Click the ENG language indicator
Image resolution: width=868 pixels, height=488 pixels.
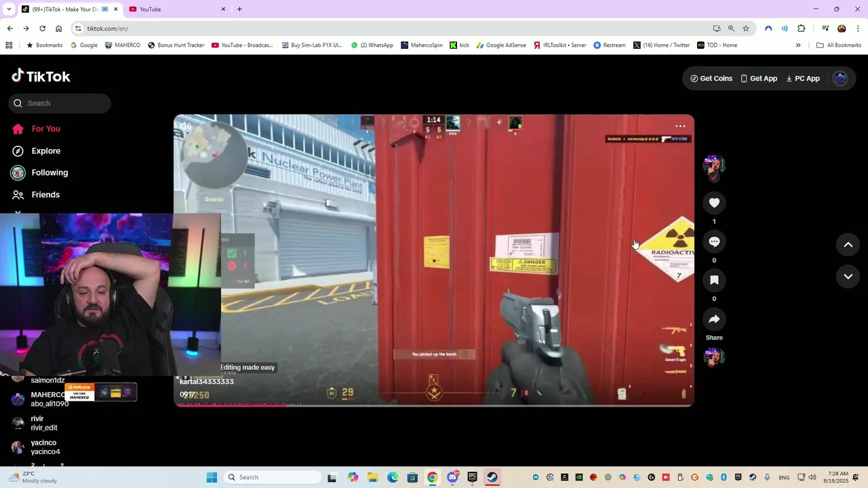click(784, 477)
